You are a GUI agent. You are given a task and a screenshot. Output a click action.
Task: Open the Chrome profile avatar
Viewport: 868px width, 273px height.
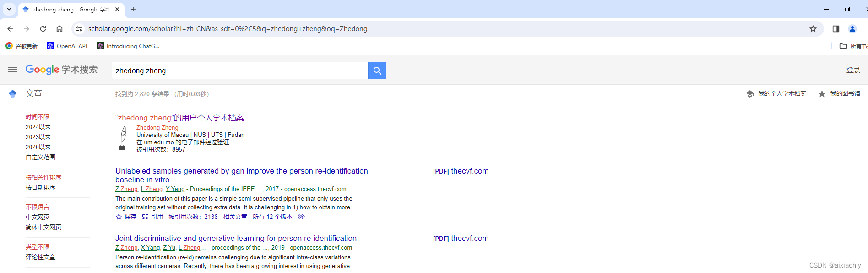click(852, 29)
